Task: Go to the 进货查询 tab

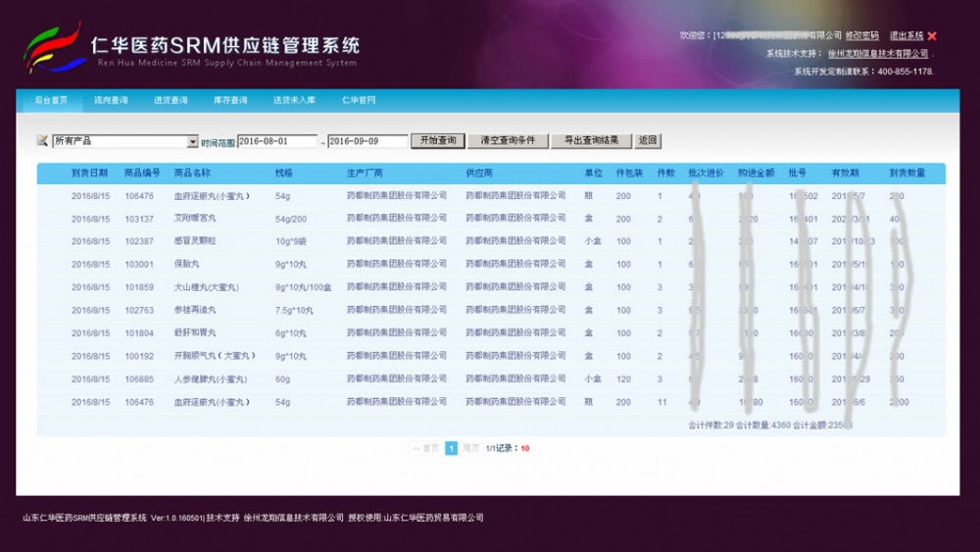Action: (x=171, y=100)
